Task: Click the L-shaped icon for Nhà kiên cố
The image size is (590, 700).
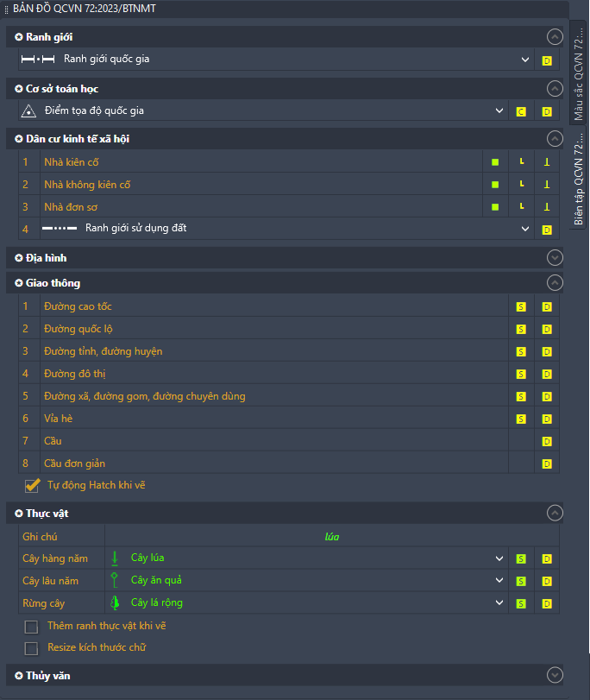Action: tap(521, 162)
